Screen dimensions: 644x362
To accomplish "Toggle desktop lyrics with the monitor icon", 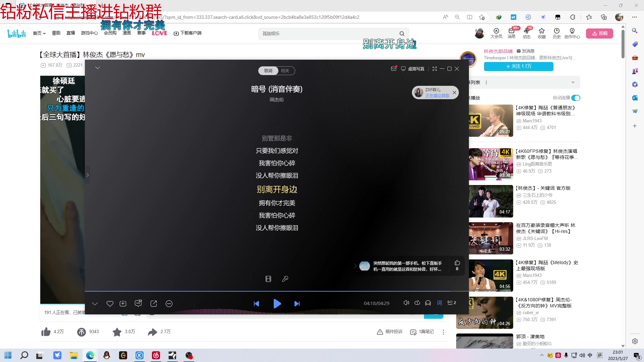I will coord(404,69).
